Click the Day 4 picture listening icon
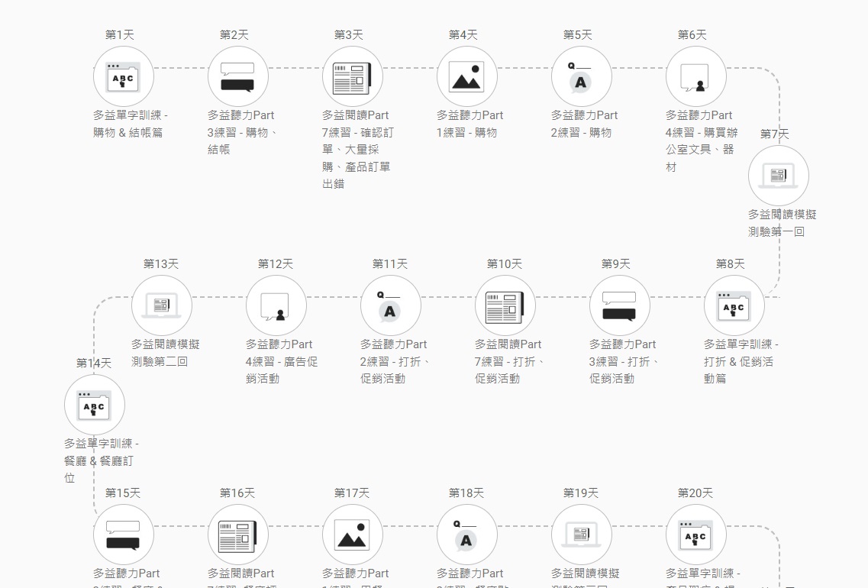Viewport: 868px width, 588px height. pyautogui.click(x=467, y=76)
